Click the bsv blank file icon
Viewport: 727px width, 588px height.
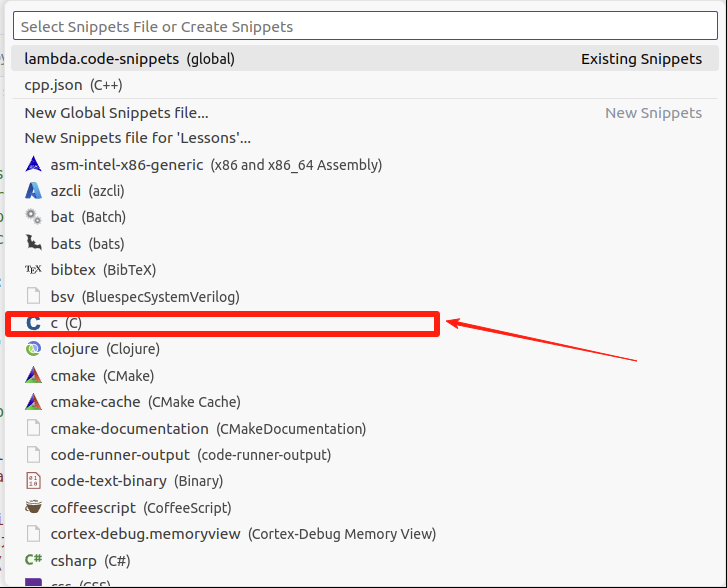coord(33,296)
